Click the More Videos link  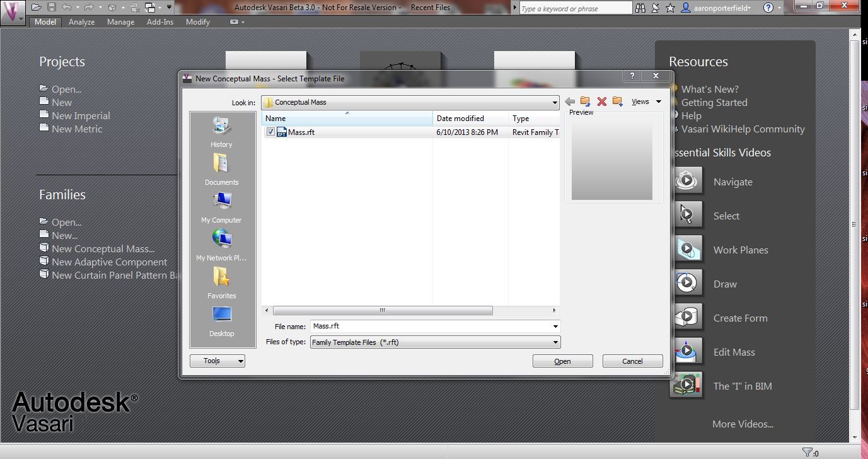743,424
